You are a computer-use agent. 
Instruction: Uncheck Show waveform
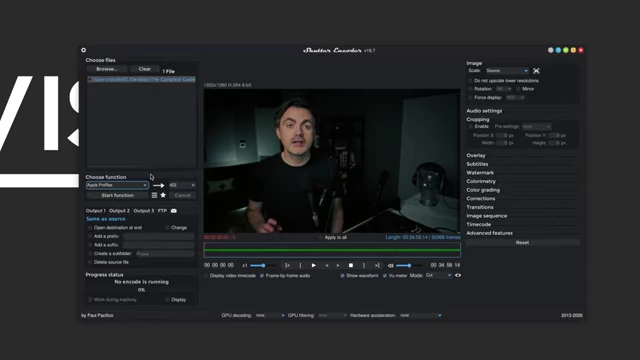(x=342, y=276)
